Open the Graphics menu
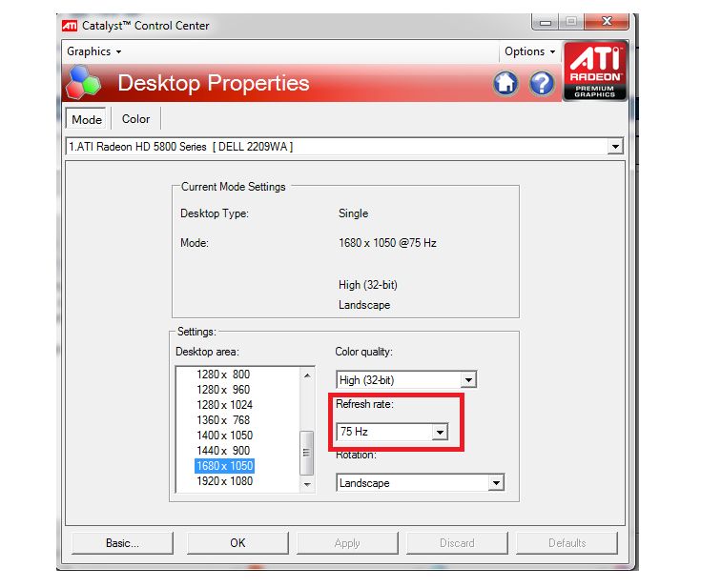The height and width of the screenshot is (588, 701). [x=93, y=51]
